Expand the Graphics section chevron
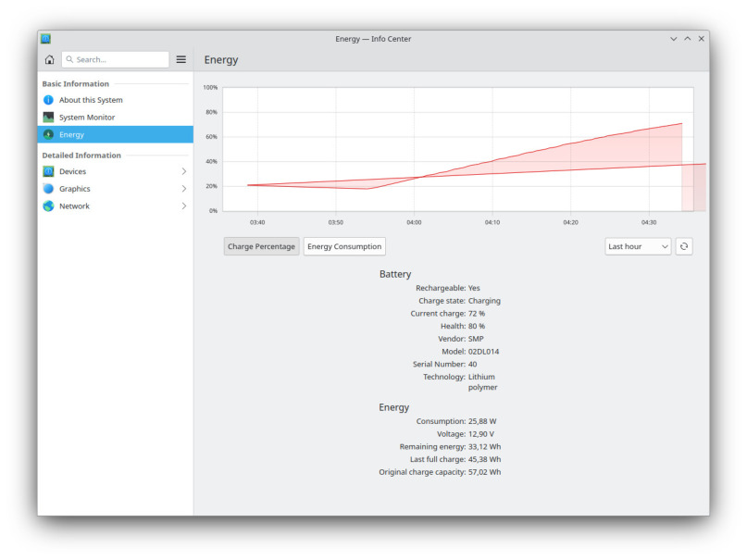 pyautogui.click(x=183, y=189)
